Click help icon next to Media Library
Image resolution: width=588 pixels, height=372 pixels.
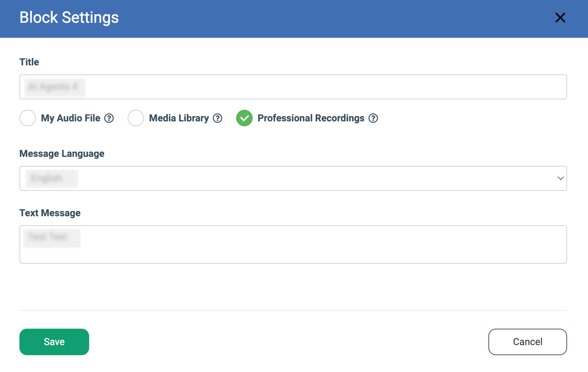click(218, 118)
